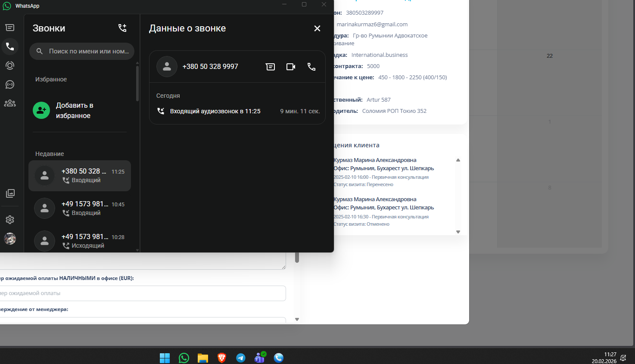
Task: Click 'Статус визита: Отменено' in client visits
Action: [x=361, y=224]
